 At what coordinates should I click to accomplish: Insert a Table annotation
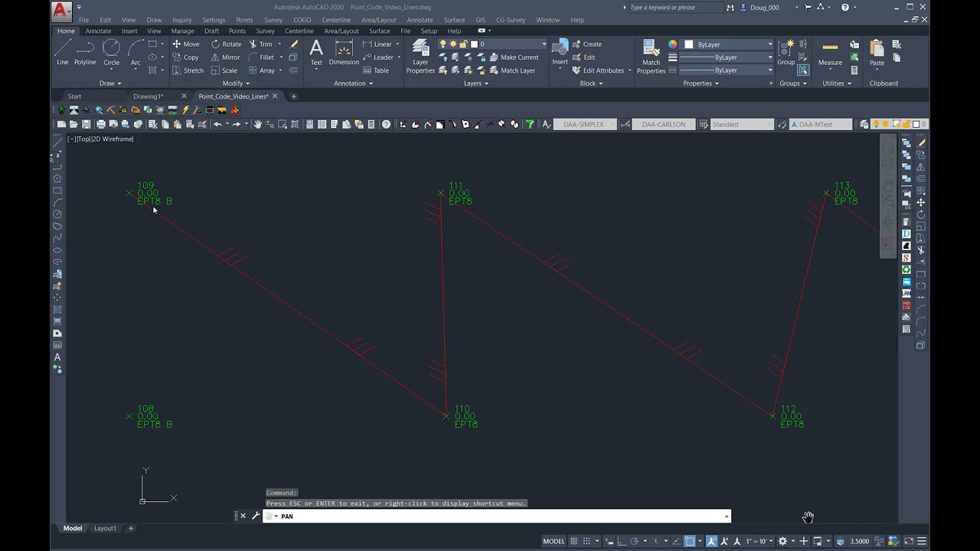click(375, 70)
